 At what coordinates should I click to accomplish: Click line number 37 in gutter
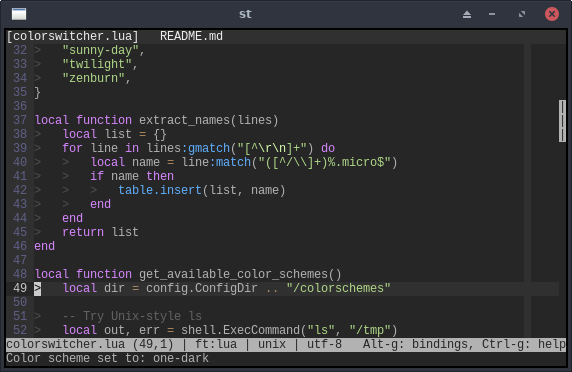tap(20, 120)
